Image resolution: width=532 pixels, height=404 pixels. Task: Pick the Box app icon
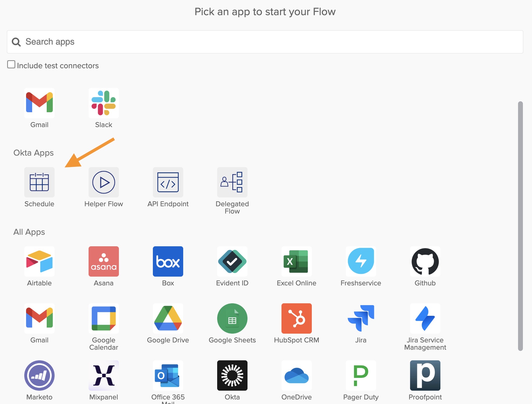click(168, 261)
